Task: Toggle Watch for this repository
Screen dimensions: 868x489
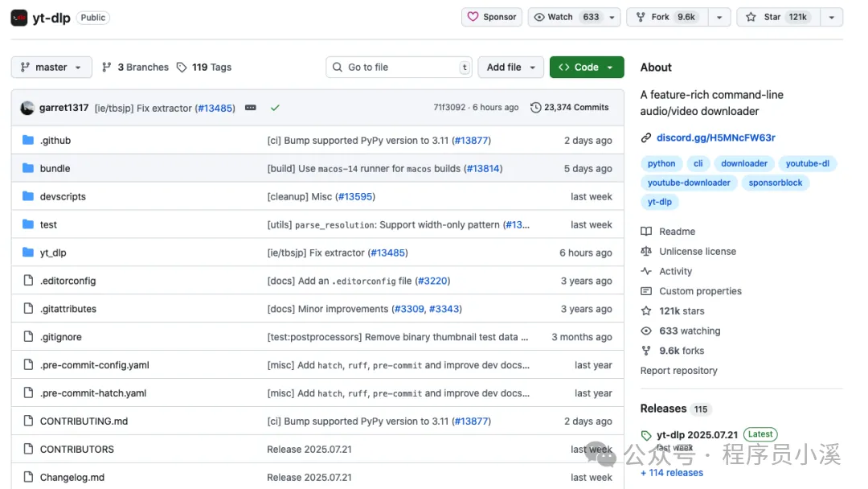Action: pyautogui.click(x=567, y=17)
